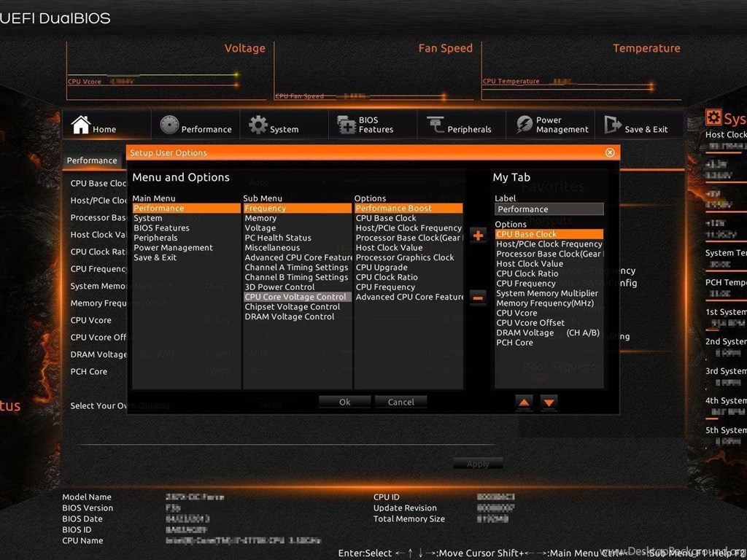
Task: Click the orange plus icon to add option
Action: [x=478, y=236]
